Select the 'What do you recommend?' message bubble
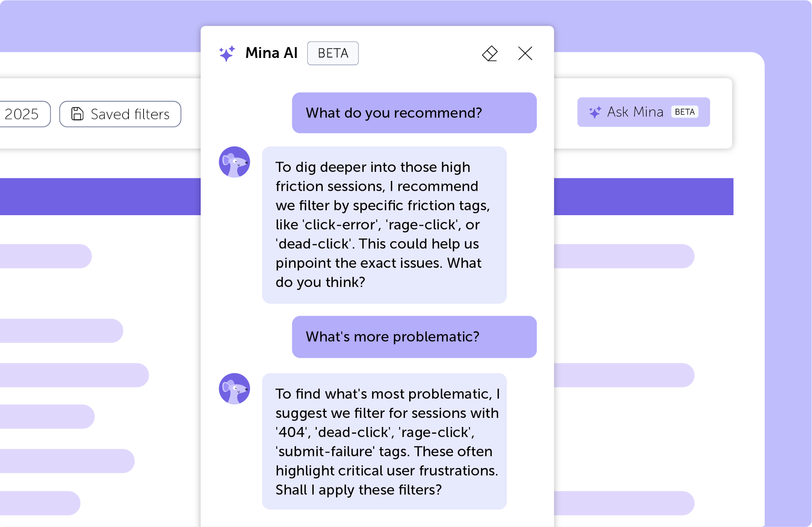812x527 pixels. [x=414, y=113]
